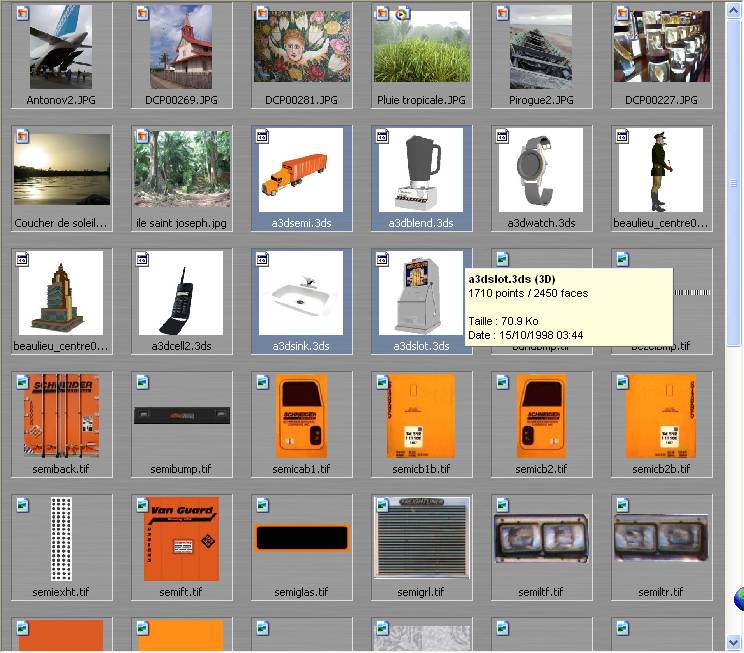Click the TIF file type icon on semiglas.tif
Screen dimensions: 744x653
coord(262,505)
